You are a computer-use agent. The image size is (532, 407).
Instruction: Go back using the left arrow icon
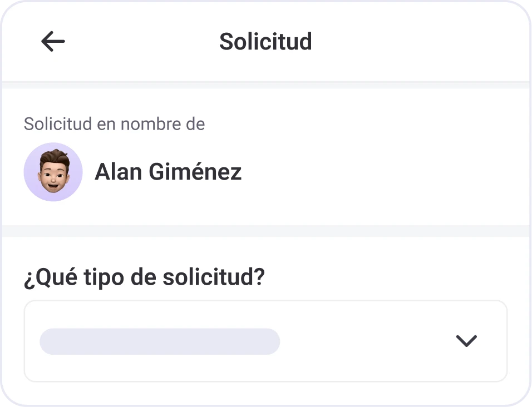(53, 42)
